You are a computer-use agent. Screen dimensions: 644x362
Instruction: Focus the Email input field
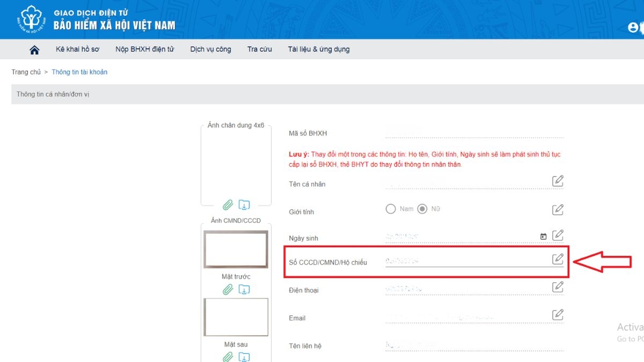click(467, 317)
